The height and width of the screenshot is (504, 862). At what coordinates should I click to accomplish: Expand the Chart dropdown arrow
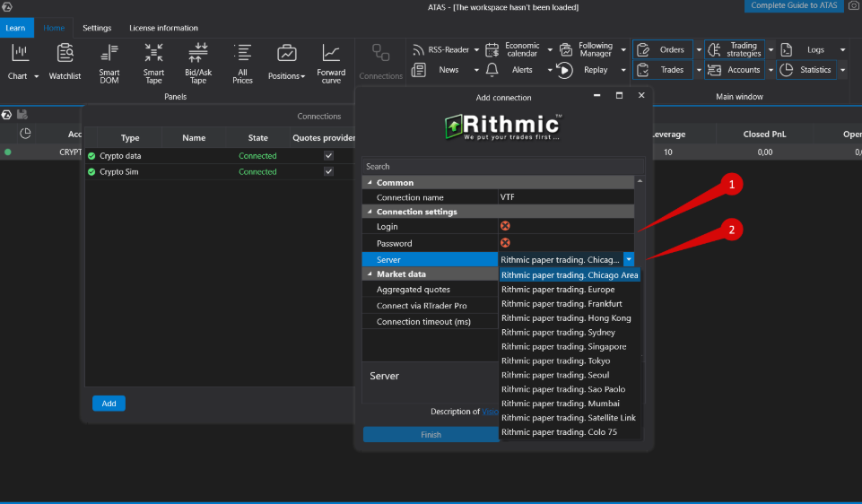36,76
